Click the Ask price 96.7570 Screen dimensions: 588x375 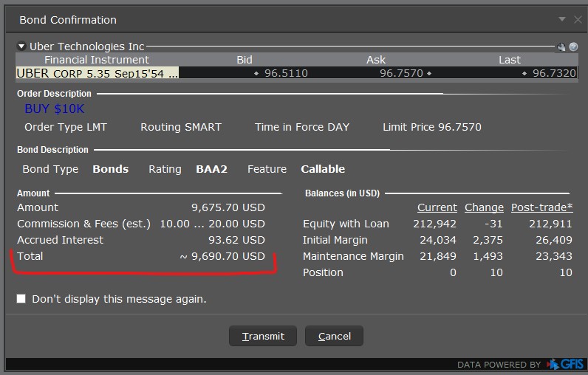tap(401, 73)
